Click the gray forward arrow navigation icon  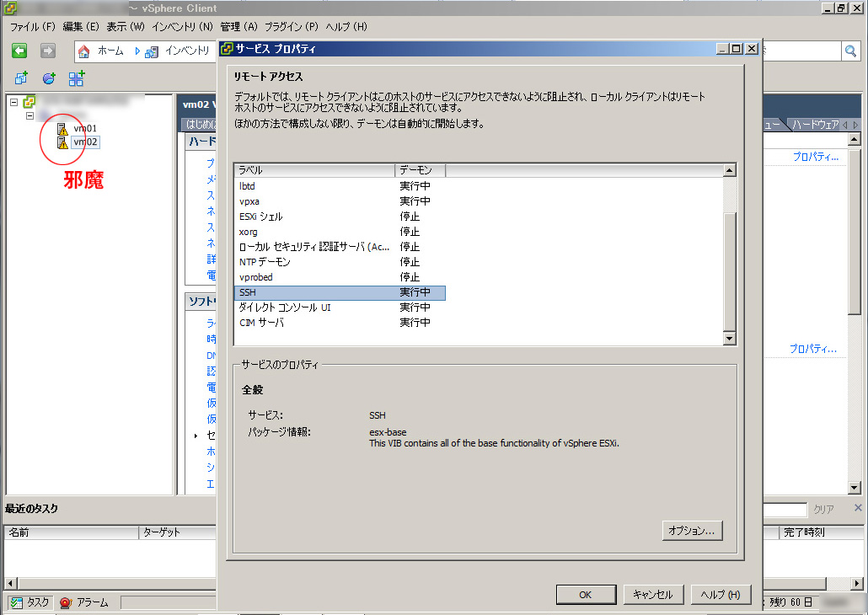pos(48,51)
